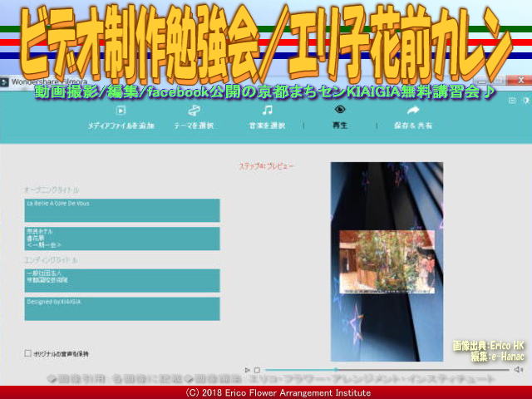Close the Wondershare Filmora window
The height and width of the screenshot is (399, 532).
click(x=521, y=81)
